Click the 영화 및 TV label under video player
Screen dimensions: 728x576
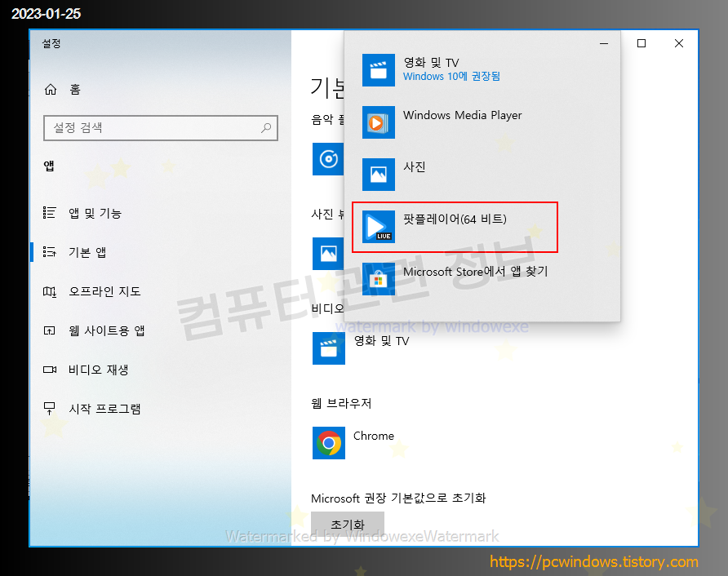pos(381,341)
